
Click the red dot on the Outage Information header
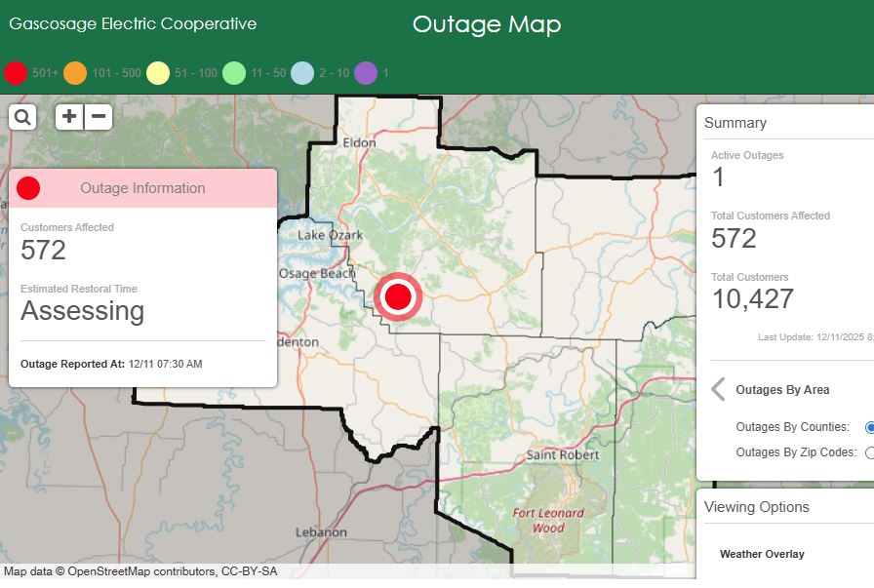28,187
